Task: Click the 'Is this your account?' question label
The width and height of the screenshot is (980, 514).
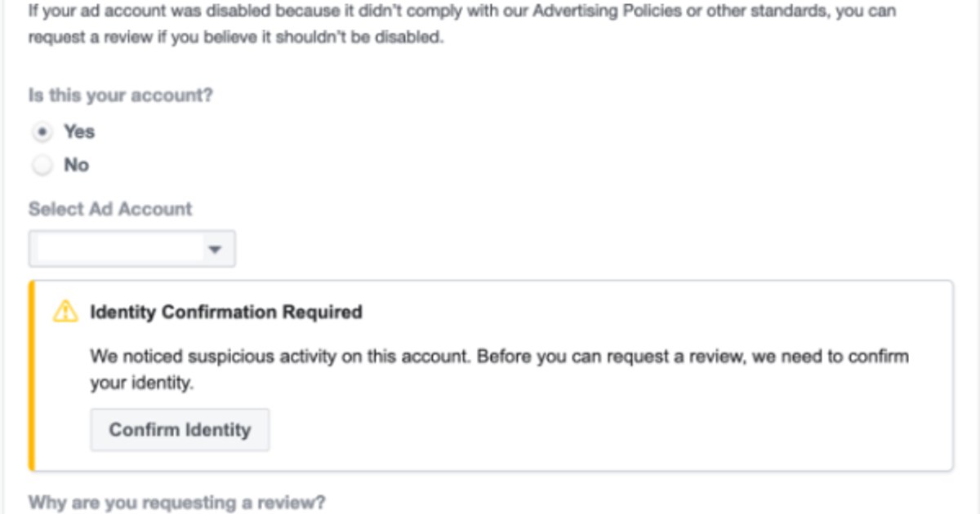Action: click(121, 95)
